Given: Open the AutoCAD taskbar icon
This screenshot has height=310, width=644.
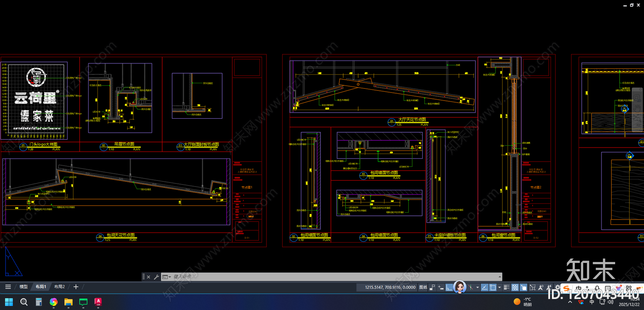Looking at the screenshot, I should (98, 302).
